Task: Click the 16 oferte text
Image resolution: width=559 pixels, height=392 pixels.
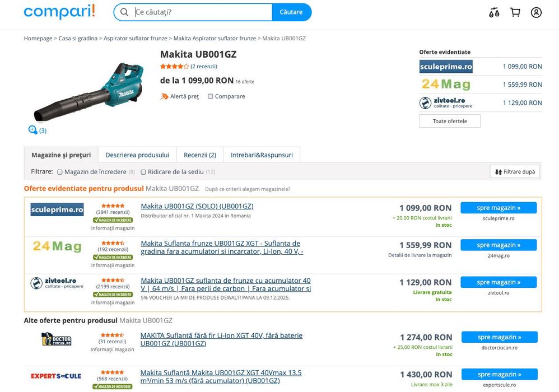Action: (x=245, y=82)
